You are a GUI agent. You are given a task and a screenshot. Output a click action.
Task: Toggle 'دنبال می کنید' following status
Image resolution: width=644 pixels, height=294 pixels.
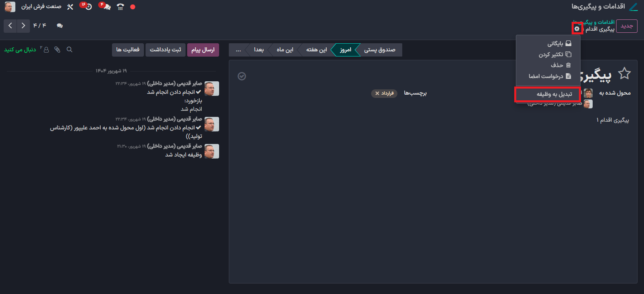coord(20,50)
